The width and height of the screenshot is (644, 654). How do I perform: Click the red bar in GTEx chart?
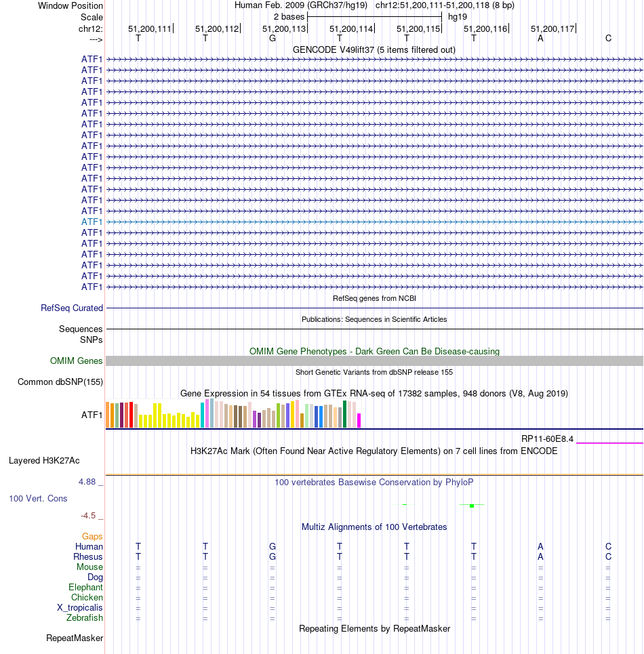point(132,415)
